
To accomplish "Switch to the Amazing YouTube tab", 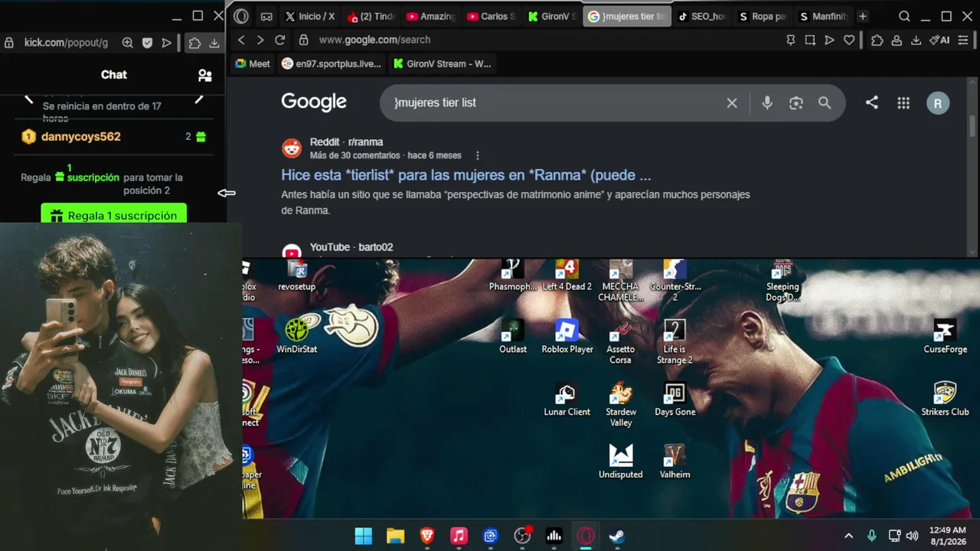I will 431,16.
